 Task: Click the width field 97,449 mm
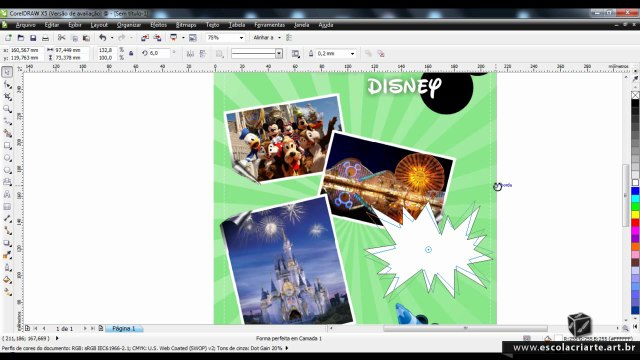[71, 50]
